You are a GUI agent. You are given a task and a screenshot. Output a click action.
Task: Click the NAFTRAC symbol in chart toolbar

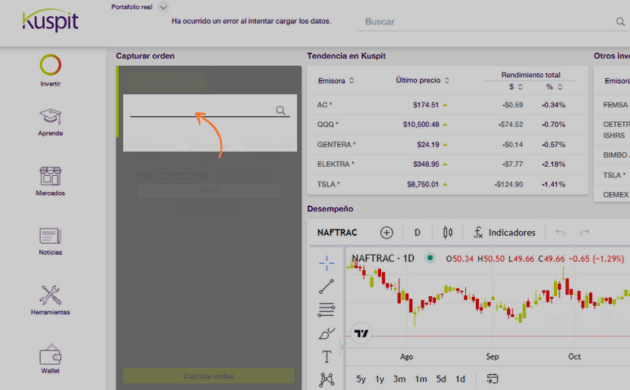tap(337, 233)
